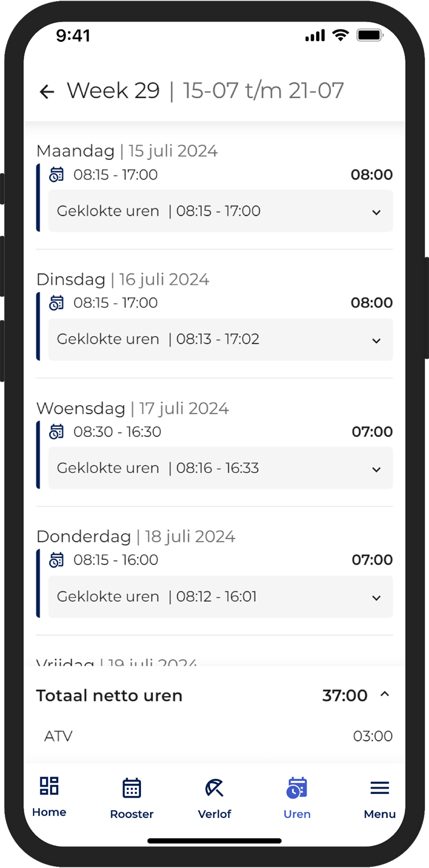Viewport: 429px width, 868px height.
Task: Tap Maandag's schedule clock icon
Action: point(56,175)
